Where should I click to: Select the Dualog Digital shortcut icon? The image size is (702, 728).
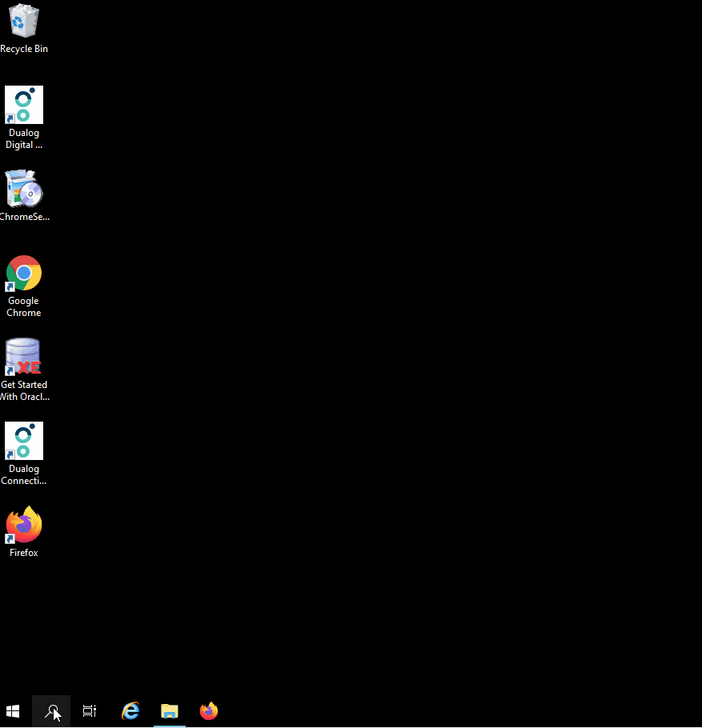pos(24,105)
